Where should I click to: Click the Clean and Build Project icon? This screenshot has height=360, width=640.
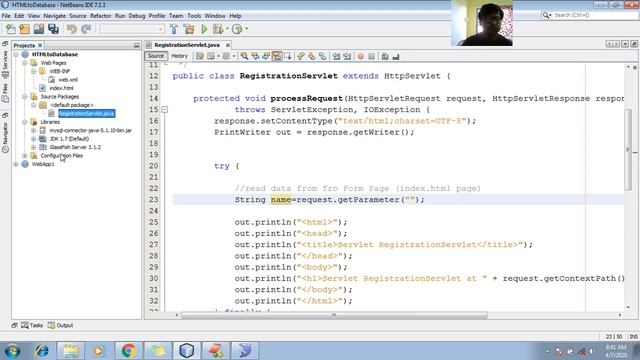pyautogui.click(x=189, y=29)
